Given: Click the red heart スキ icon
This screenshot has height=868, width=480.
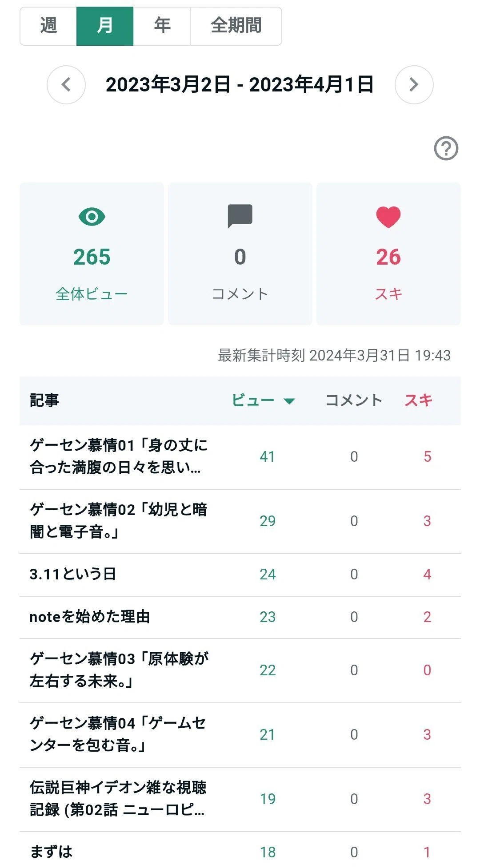Looking at the screenshot, I should pyautogui.click(x=388, y=217).
